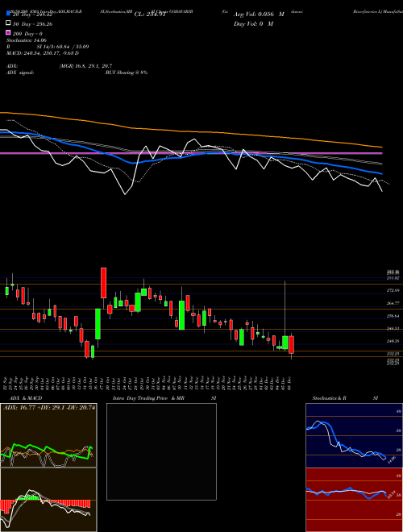Image resolution: width=403 pixels, height=532 pixels.
Task: Click the tallest red candlestick on the chart
Action: point(103,283)
